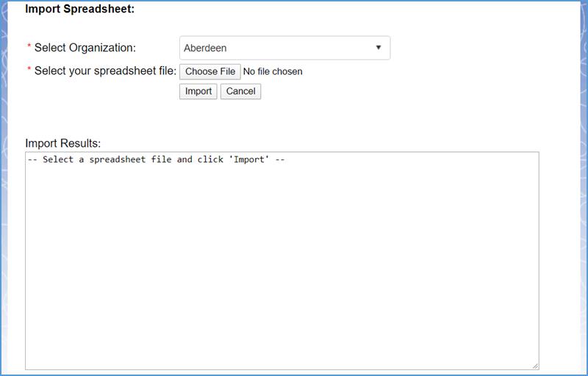Screen dimensions: 588x376
Task: Click the Choose File button
Action: (210, 71)
